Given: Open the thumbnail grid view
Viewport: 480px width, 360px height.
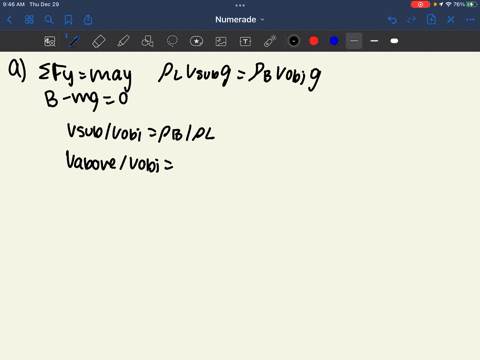Looking at the screenshot, I should (x=29, y=20).
